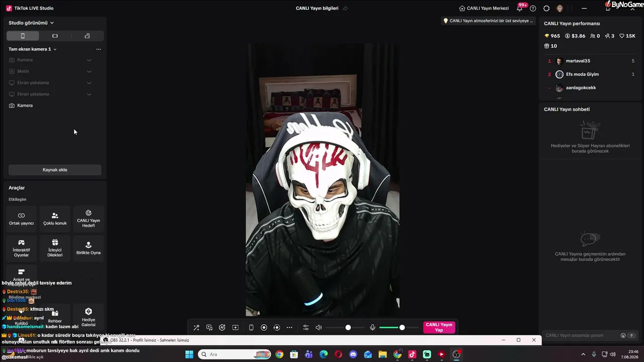Adjust the microphone volume slider
This screenshot has width=644, height=362.
[399, 328]
